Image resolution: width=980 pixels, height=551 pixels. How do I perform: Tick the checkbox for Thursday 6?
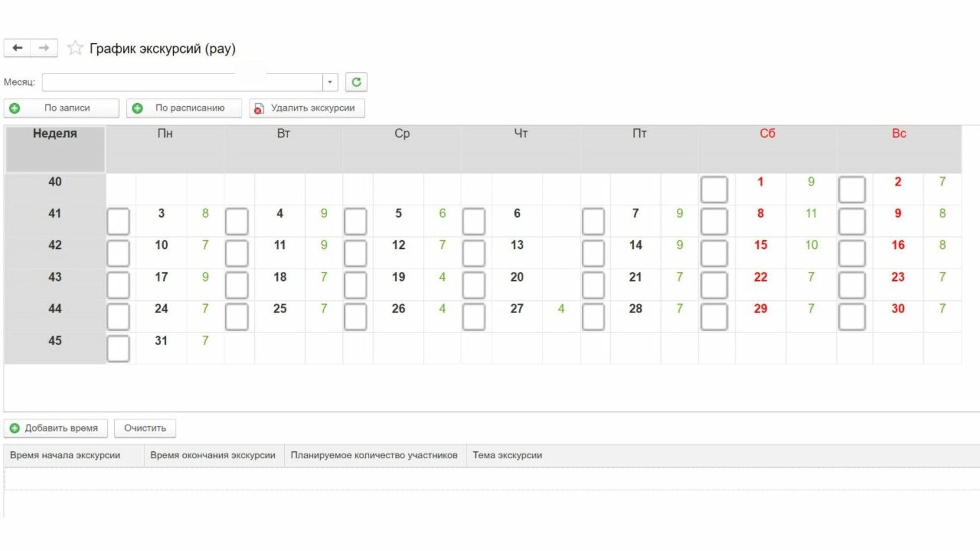click(x=474, y=222)
